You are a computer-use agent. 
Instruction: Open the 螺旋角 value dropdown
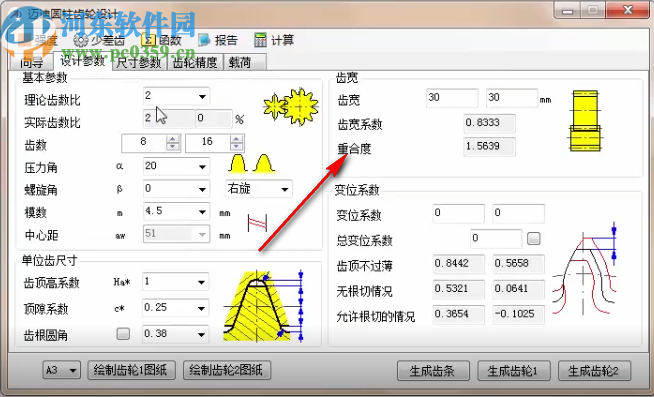click(202, 189)
